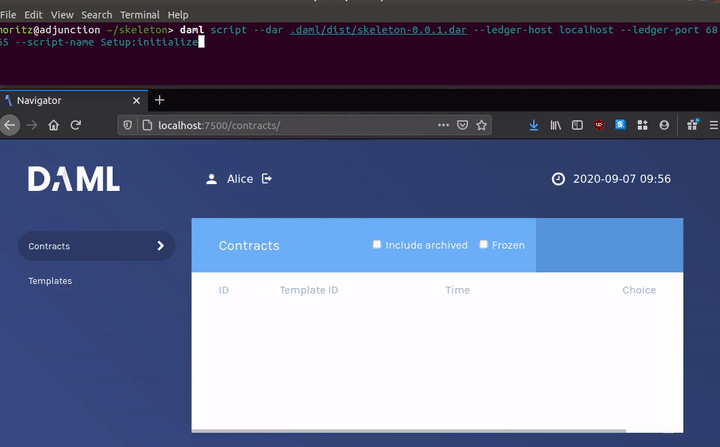The image size is (720, 447).
Task: Reload the current page
Action: click(x=76, y=125)
